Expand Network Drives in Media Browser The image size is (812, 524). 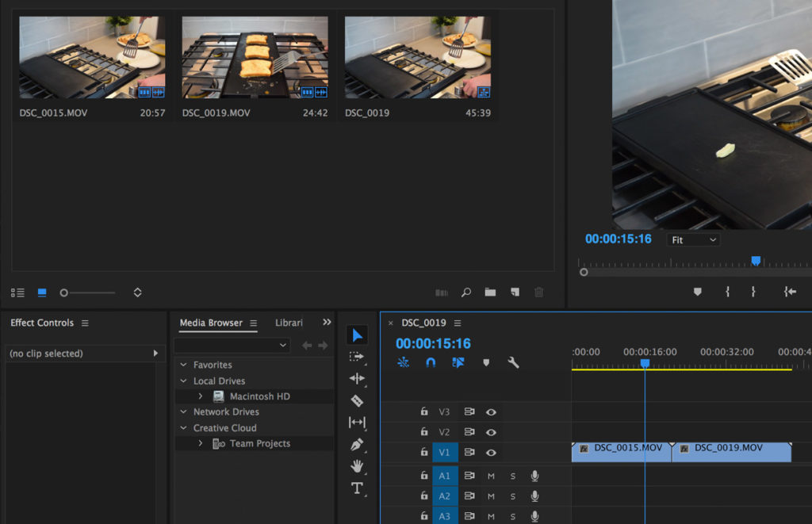tap(185, 411)
